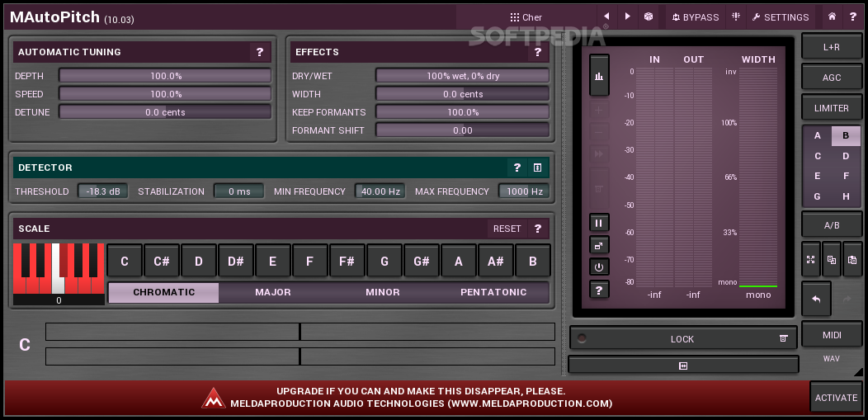Click the STABILIZATION value field

238,191
